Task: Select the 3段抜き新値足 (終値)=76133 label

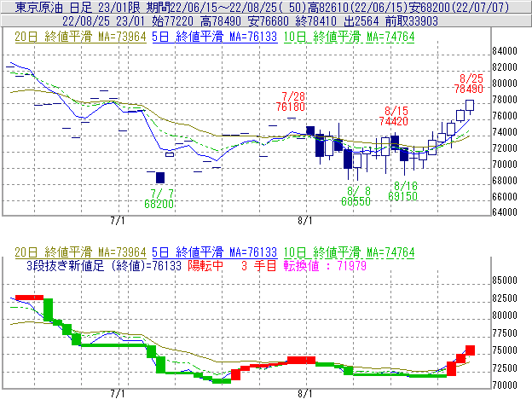Action: (x=104, y=265)
